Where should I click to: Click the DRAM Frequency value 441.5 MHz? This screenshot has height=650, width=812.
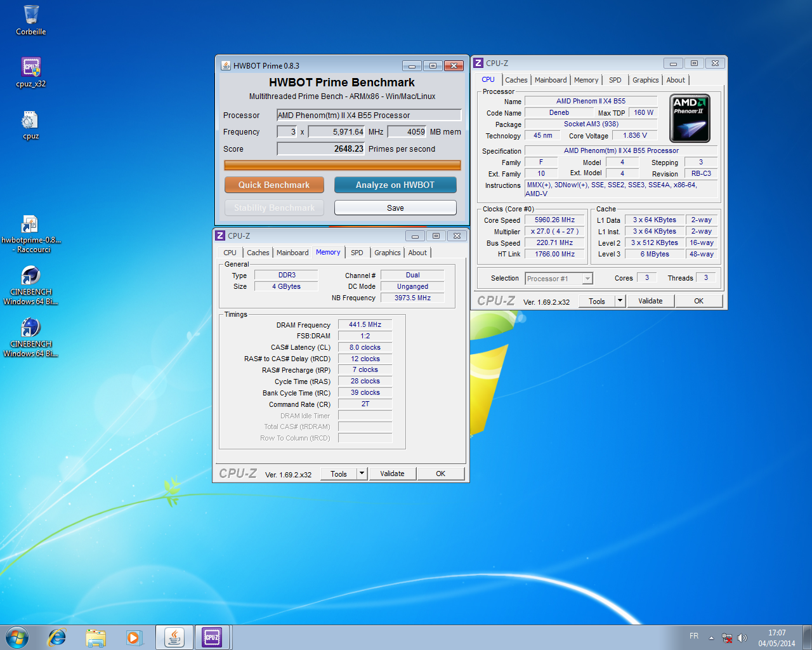[365, 324]
